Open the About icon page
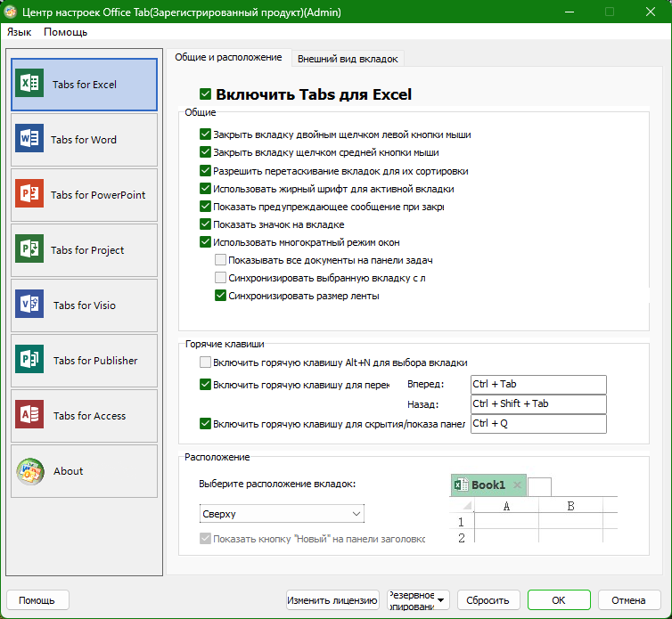 pos(30,471)
